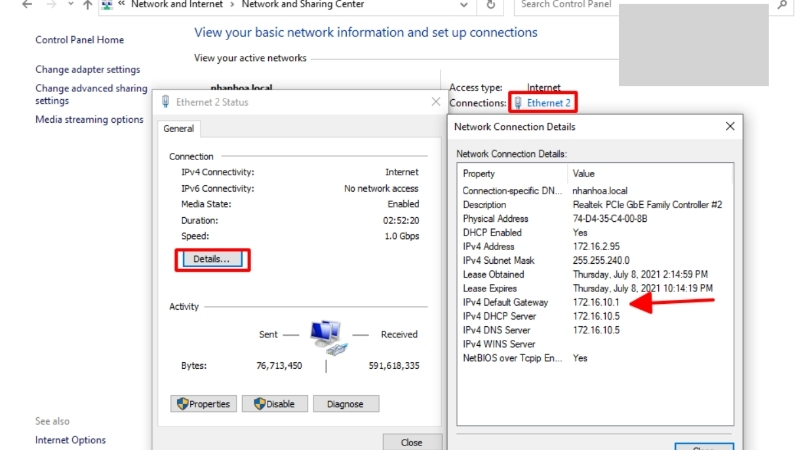The image size is (800, 450).
Task: Open adapter Properties with shield icon
Action: point(203,404)
